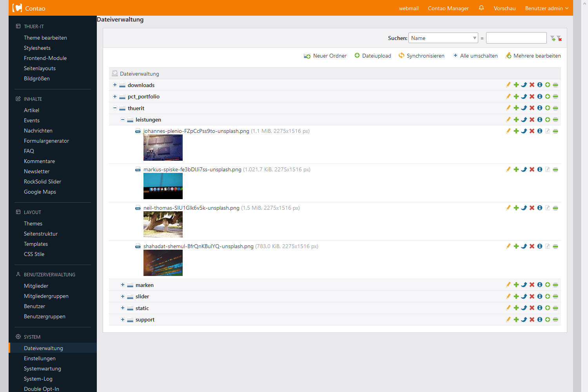Image resolution: width=588 pixels, height=392 pixels.
Task: Click the notification bell icon in header
Action: (481, 8)
